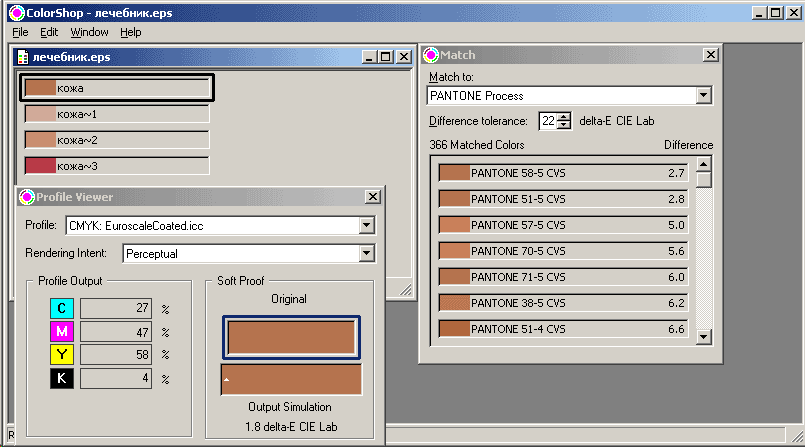
Task: Maximize the лечебник.eps document window
Action: (x=386, y=57)
